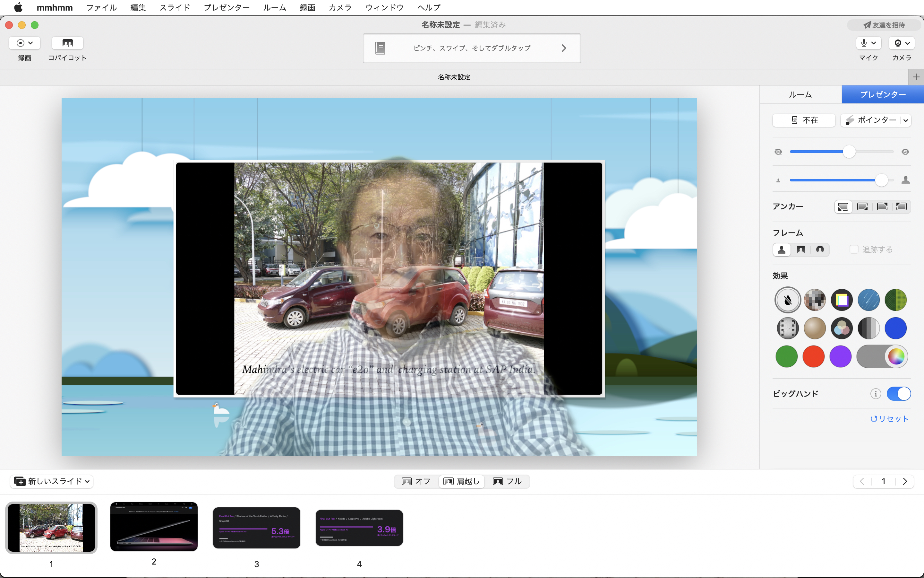Set presenter mode to オフ
The image size is (924, 578).
click(x=416, y=481)
